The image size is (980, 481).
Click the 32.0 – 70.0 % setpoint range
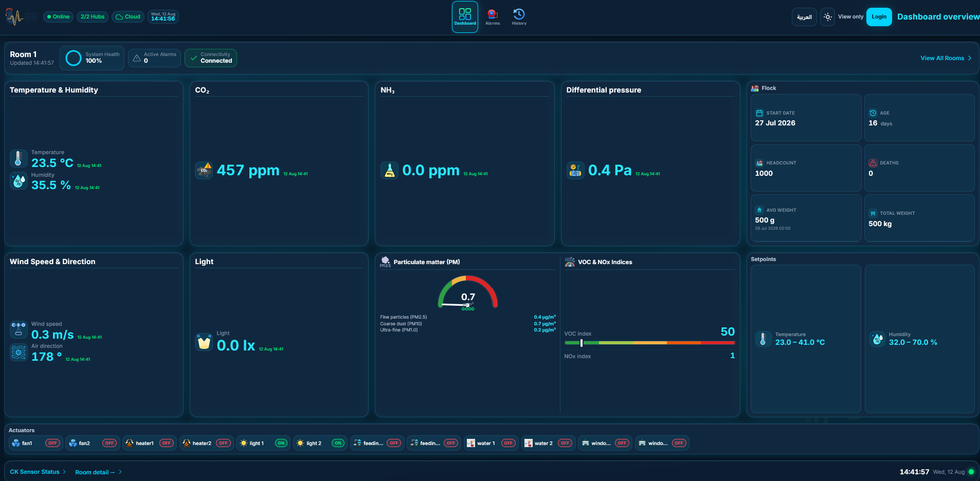[913, 342]
